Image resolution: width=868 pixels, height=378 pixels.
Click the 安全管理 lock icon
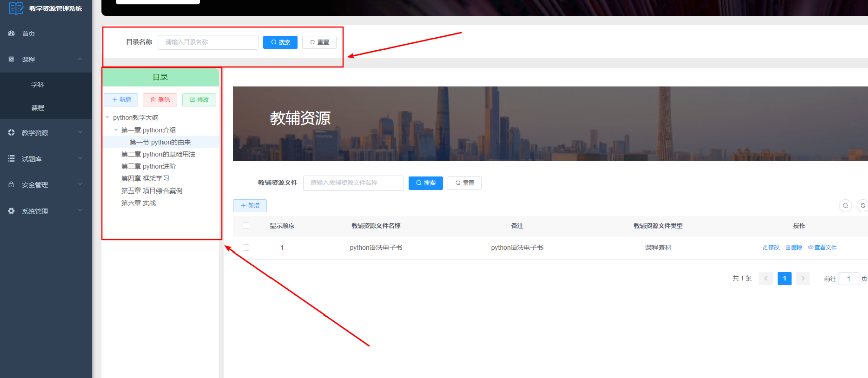[x=11, y=185]
